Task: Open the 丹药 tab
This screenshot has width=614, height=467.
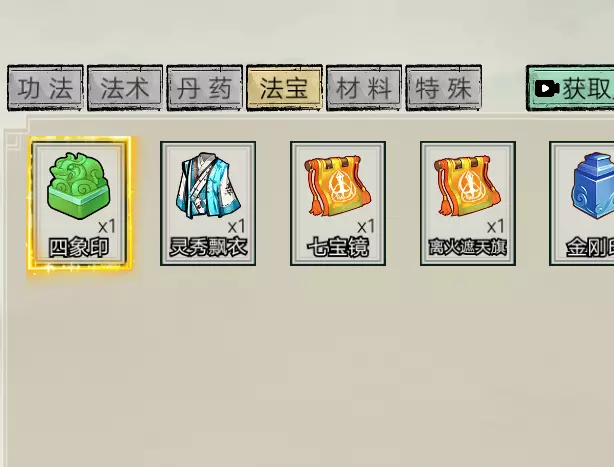Action: pyautogui.click(x=204, y=88)
